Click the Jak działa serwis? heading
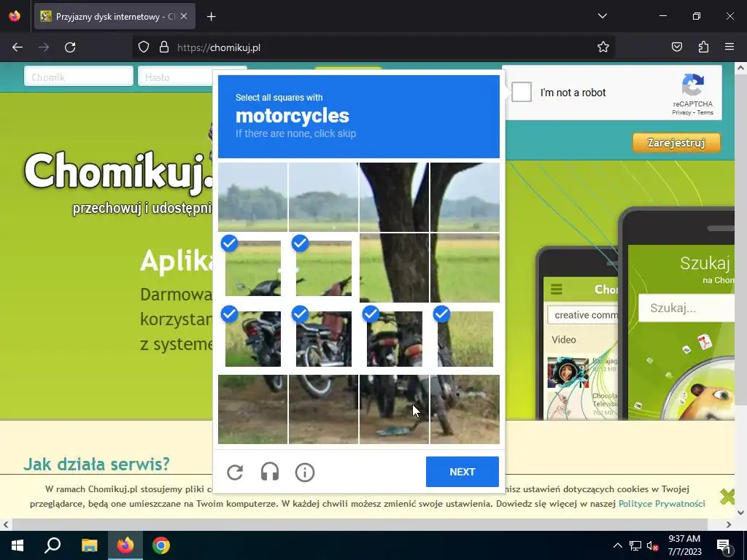This screenshot has height=560, width=747. 97,464
